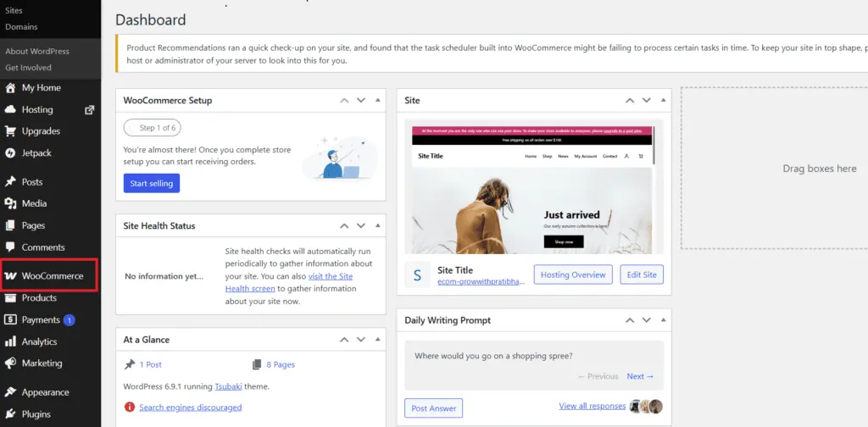Move the Site box down
This screenshot has width=868, height=427.
coord(646,100)
